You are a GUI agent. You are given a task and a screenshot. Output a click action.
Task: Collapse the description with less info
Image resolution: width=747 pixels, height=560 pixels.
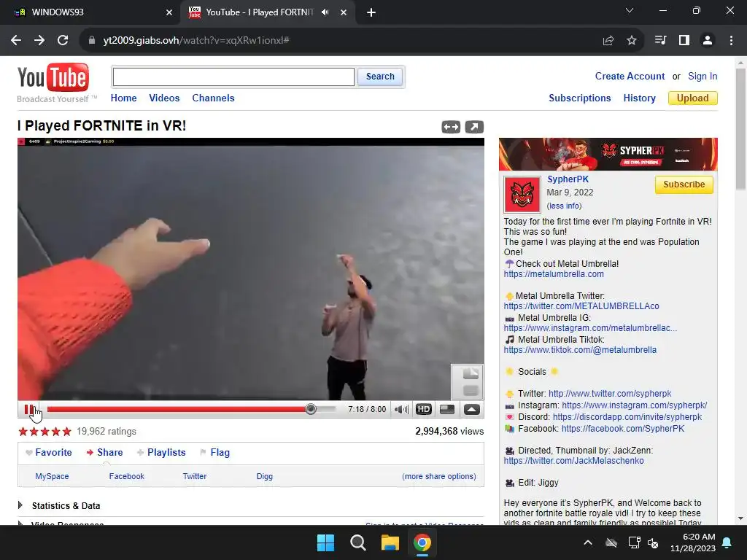point(564,206)
